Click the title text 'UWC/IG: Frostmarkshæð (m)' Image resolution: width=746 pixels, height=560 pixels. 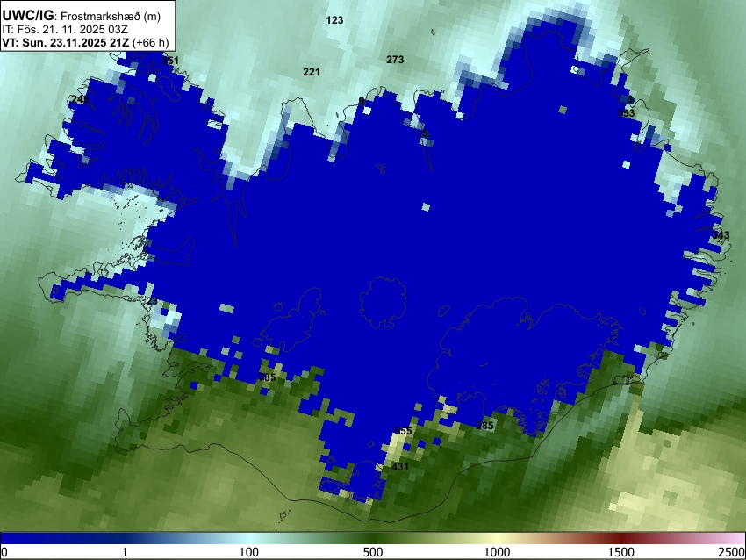point(82,16)
